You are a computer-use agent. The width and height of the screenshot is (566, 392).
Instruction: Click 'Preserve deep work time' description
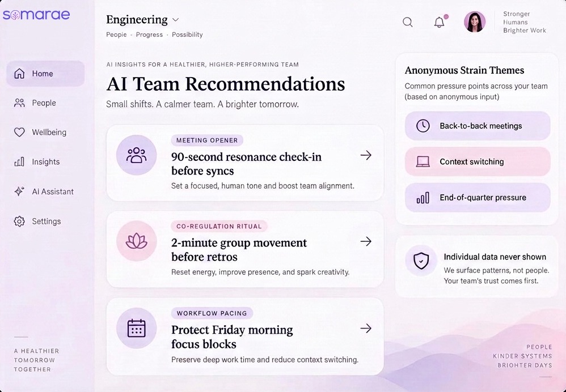tap(265, 360)
